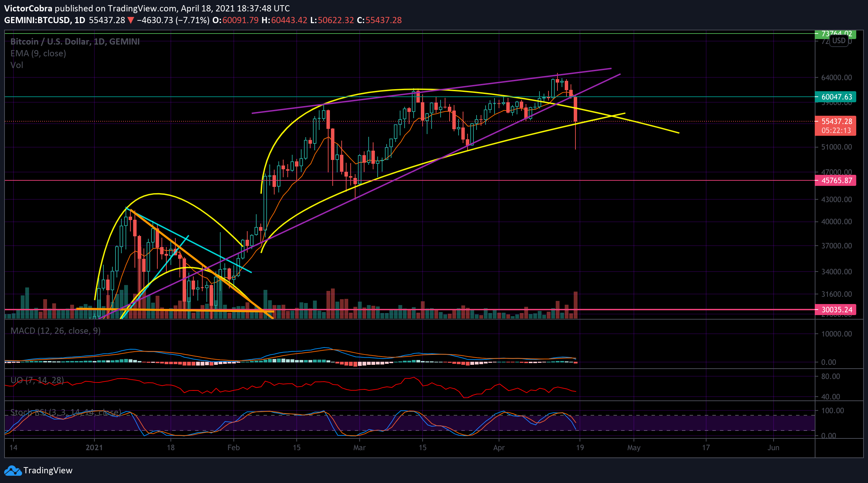Click the 43000.00 price axis tick
Screen dimensions: 868x483
[837, 199]
